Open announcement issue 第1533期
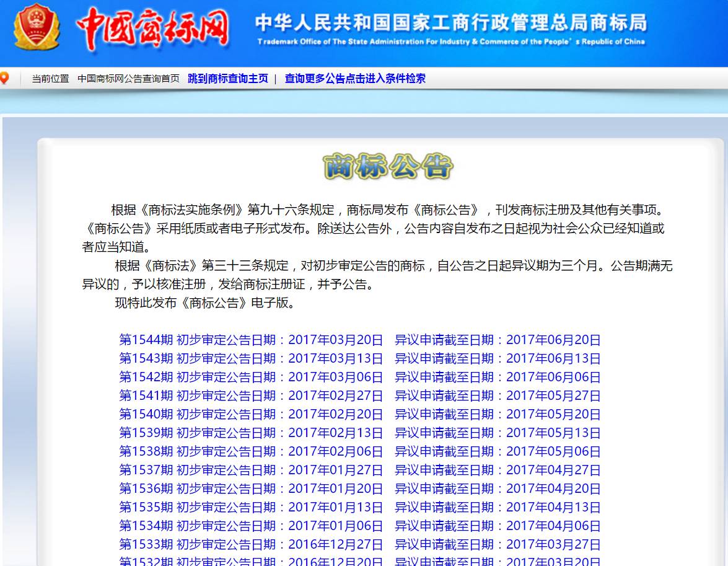Screen dimensions: 728x566 click(x=359, y=544)
